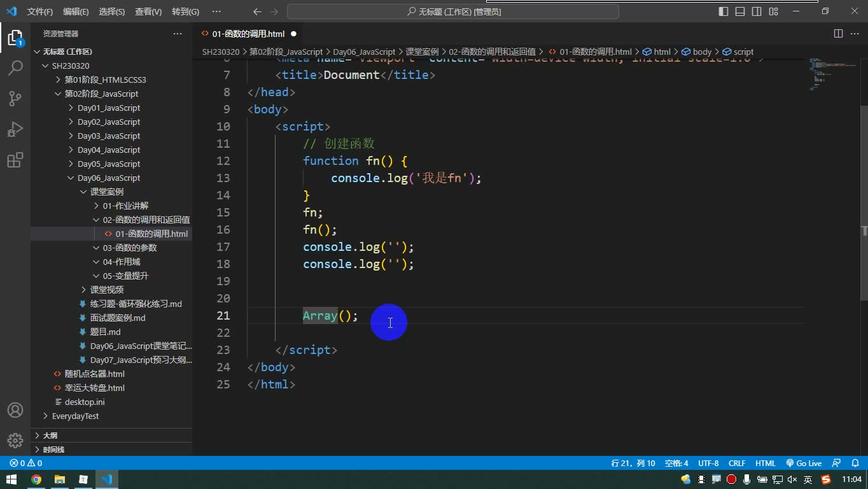This screenshot has height=489, width=868.
Task: Open the Source Control view
Action: point(15,98)
